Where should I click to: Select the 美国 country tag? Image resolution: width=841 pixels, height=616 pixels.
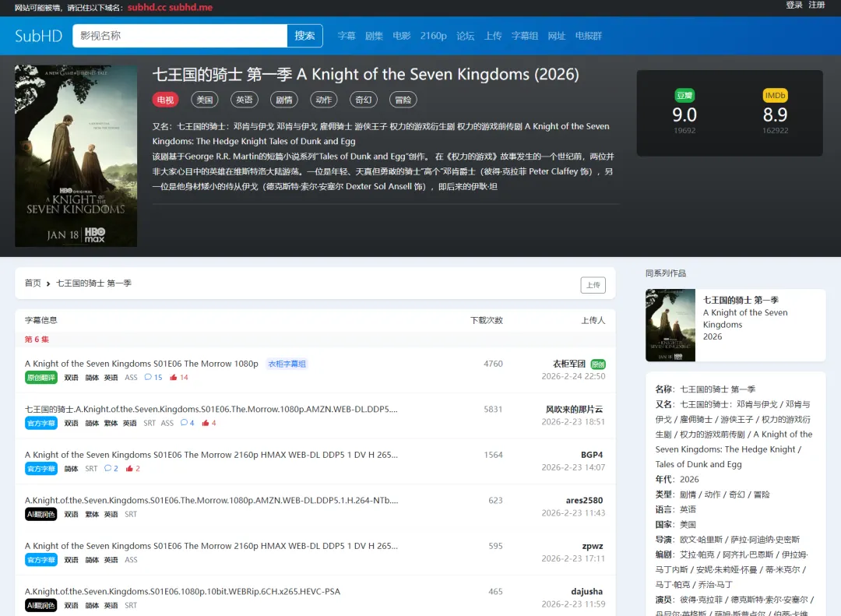pyautogui.click(x=205, y=100)
